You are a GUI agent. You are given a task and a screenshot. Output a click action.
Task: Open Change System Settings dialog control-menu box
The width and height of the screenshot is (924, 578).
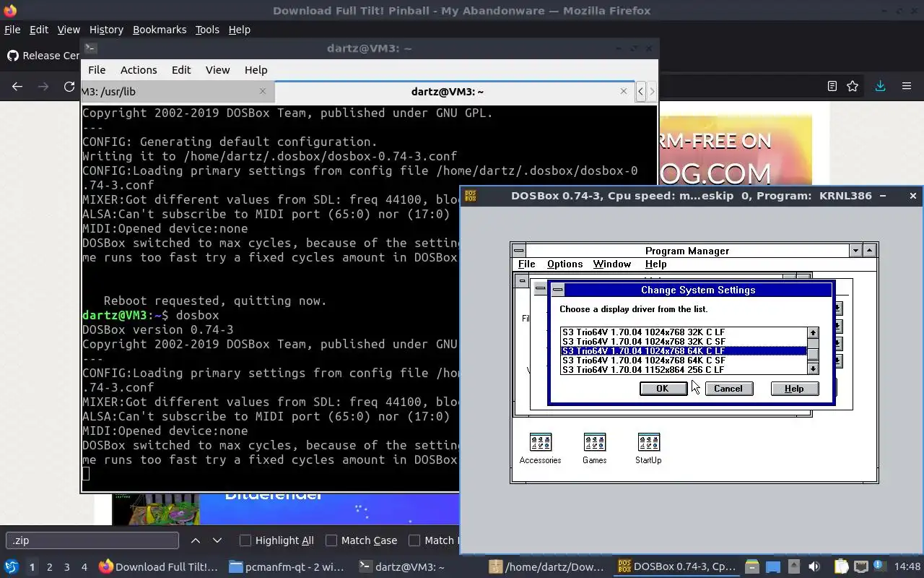557,290
